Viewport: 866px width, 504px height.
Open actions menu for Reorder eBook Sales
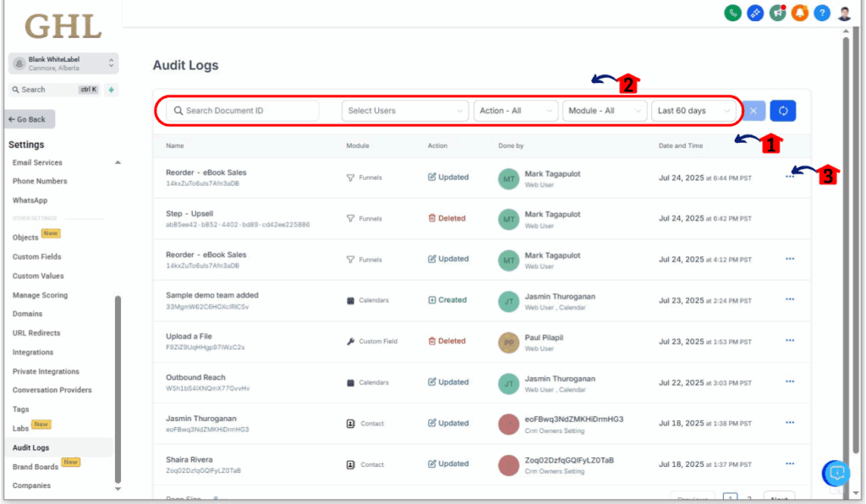789,177
